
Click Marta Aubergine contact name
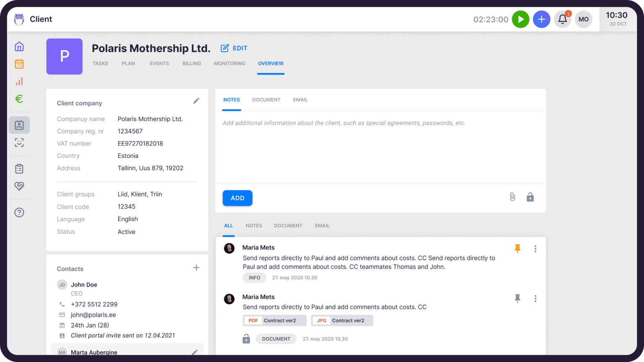(94, 352)
